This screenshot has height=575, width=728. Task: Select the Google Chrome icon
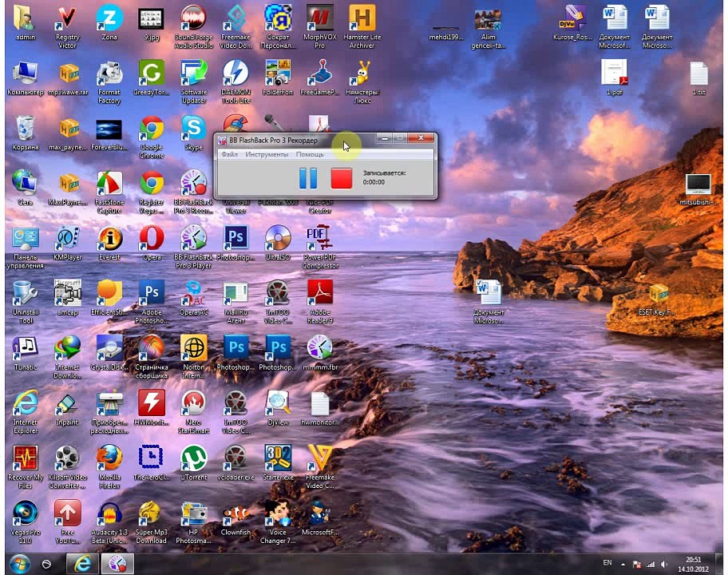click(152, 137)
